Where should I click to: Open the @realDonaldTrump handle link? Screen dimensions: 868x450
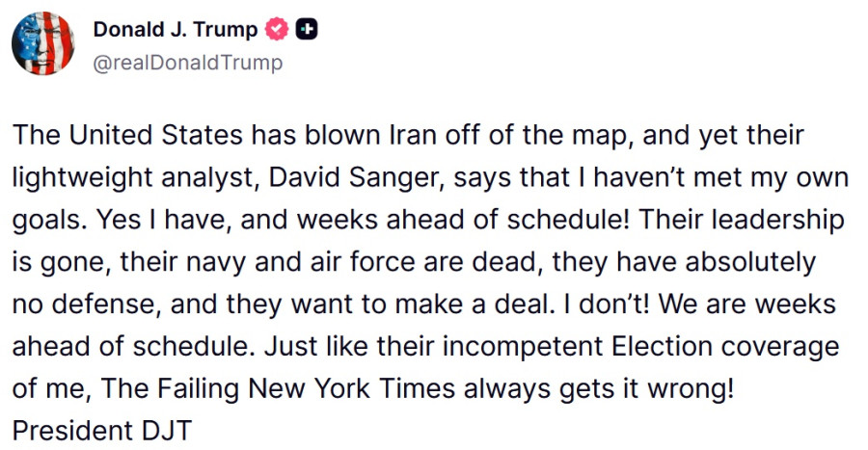point(188,64)
